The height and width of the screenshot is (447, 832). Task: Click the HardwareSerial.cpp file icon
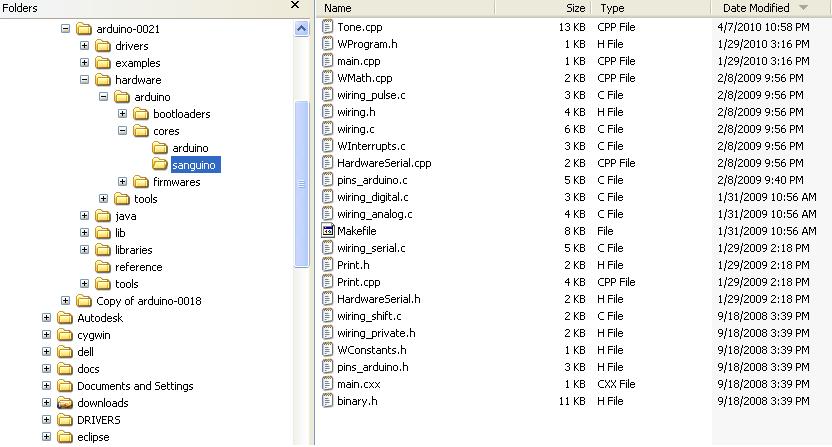click(327, 162)
